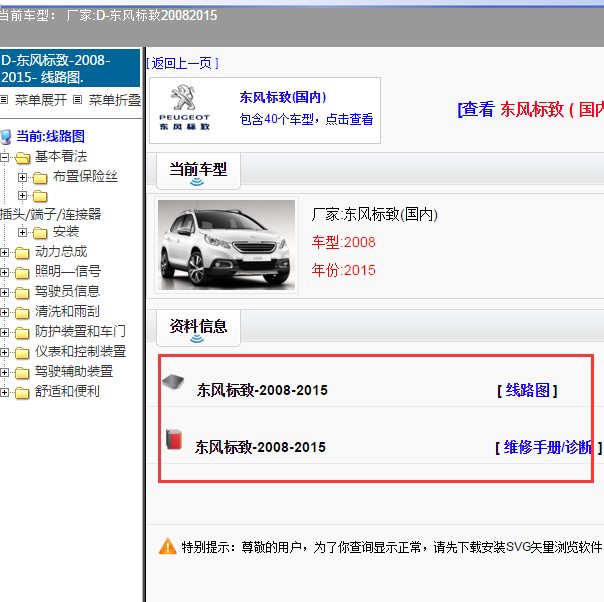Click 包含40个车型，点击查看 link

pyautogui.click(x=307, y=119)
